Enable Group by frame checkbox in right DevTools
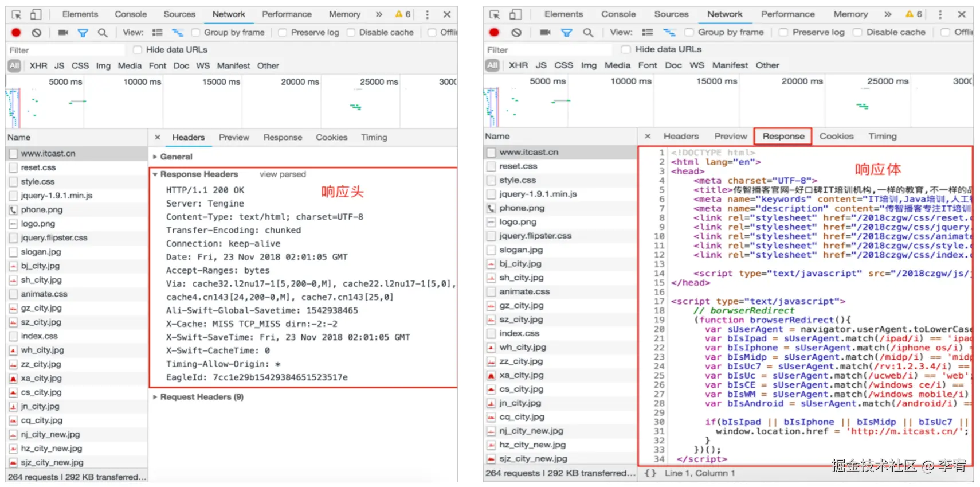The width and height of the screenshot is (980, 487). 689,32
